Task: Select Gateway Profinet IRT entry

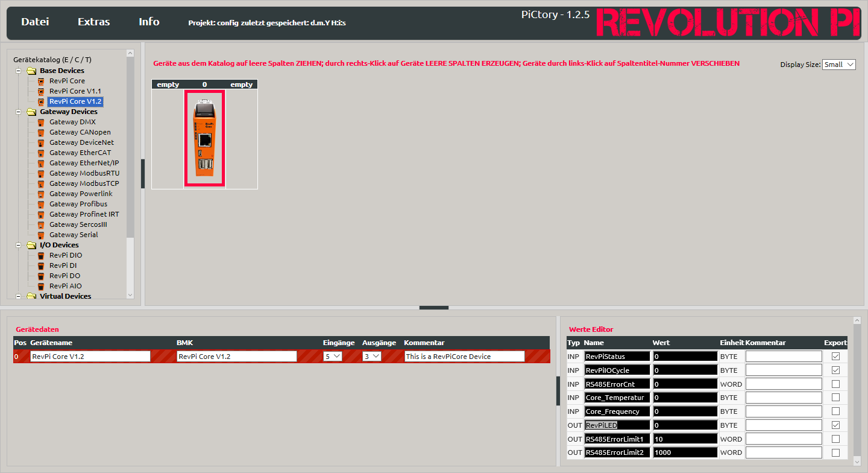Action: 84,214
